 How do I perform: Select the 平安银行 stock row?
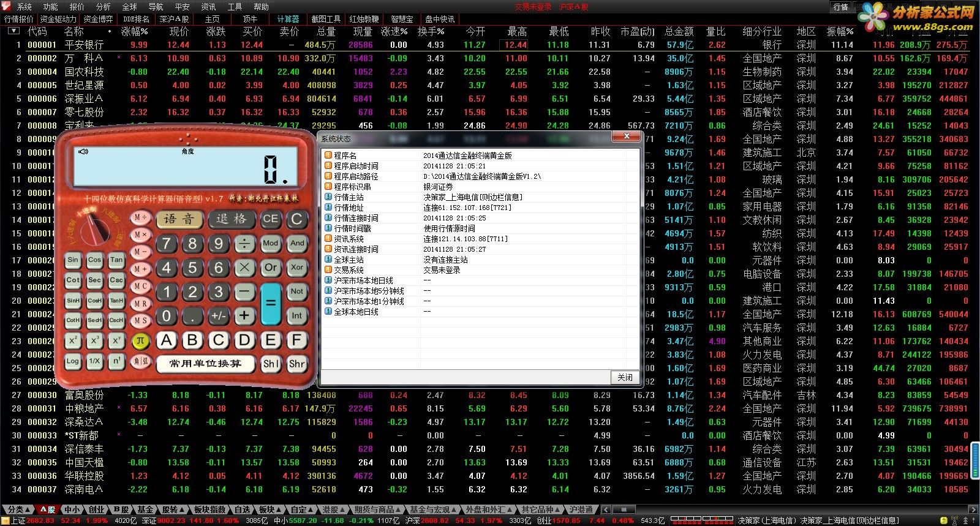click(490, 45)
